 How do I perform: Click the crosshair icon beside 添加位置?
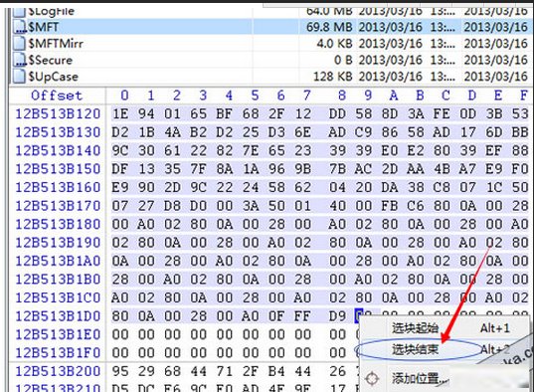coord(372,378)
